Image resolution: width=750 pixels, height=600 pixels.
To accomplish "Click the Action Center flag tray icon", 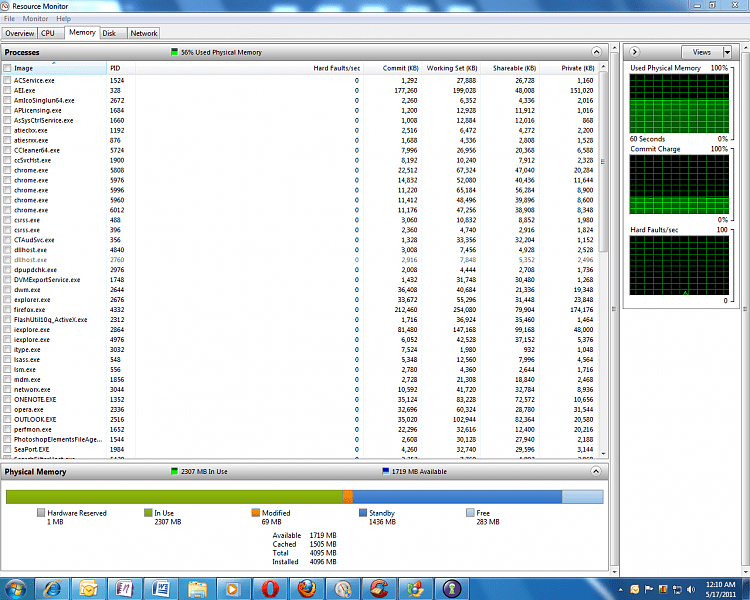I will [649, 589].
